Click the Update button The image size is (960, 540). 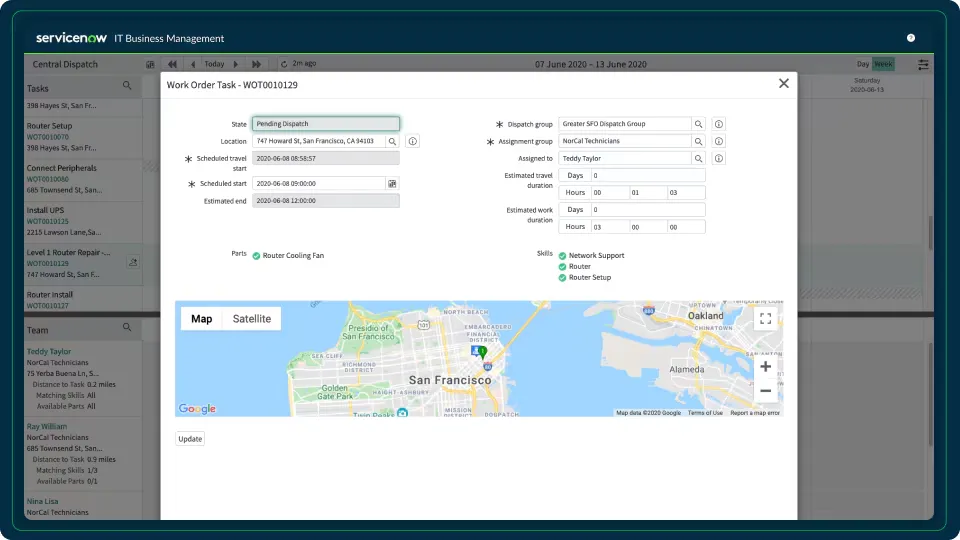[x=190, y=439]
